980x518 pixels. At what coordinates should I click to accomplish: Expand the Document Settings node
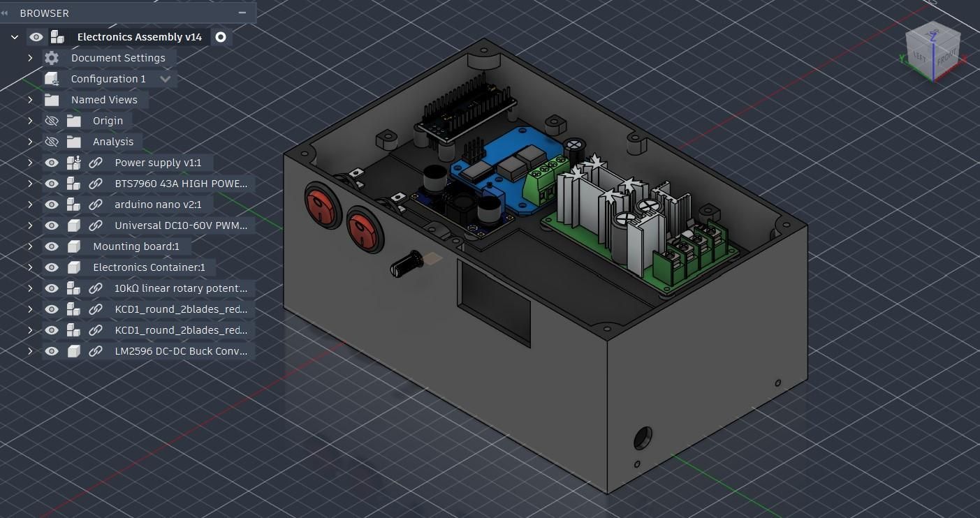click(x=30, y=58)
